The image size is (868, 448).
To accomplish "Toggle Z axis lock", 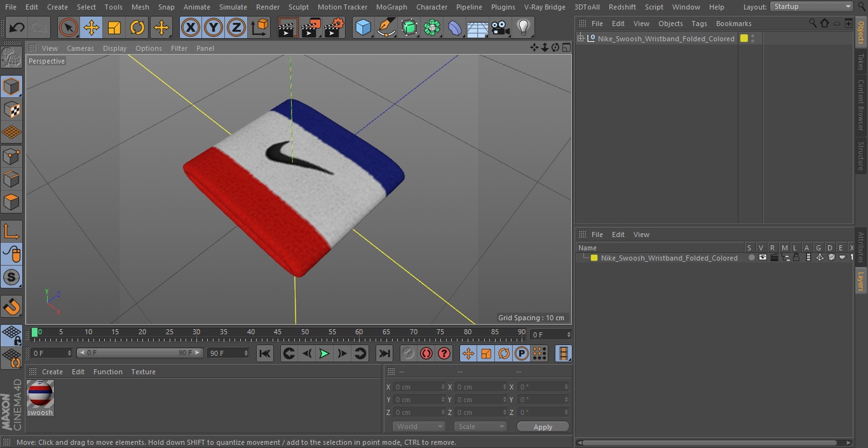I will tap(236, 28).
